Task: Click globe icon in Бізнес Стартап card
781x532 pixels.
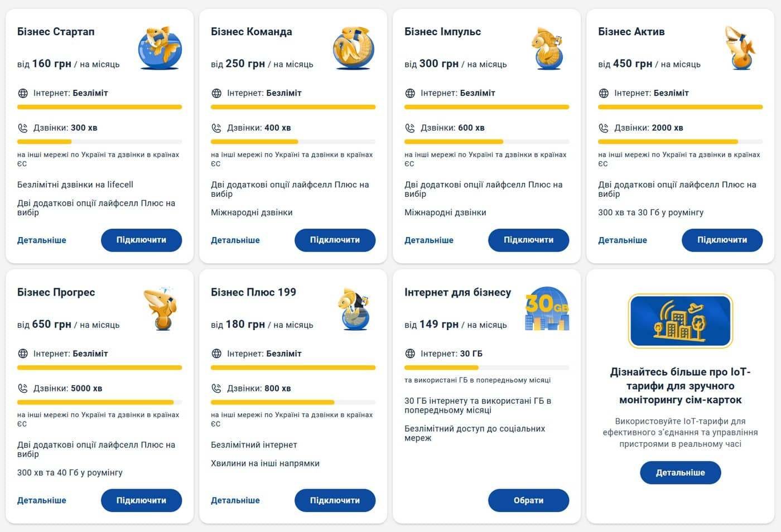Action: pos(23,93)
